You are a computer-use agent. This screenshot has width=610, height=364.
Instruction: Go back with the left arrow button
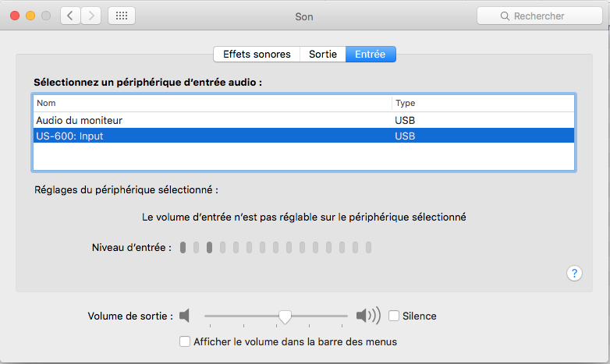[70, 16]
